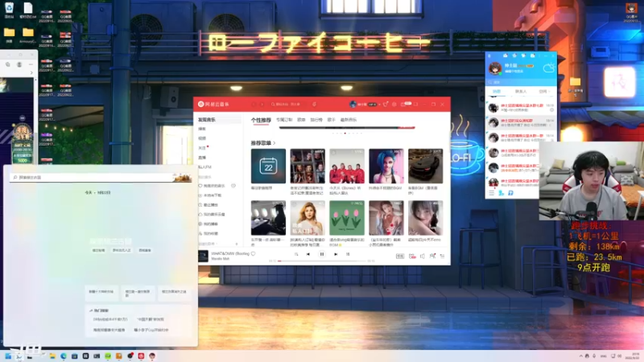Switch to QQ contacts tab
Viewport: 644px width, 362px height.
tap(521, 91)
